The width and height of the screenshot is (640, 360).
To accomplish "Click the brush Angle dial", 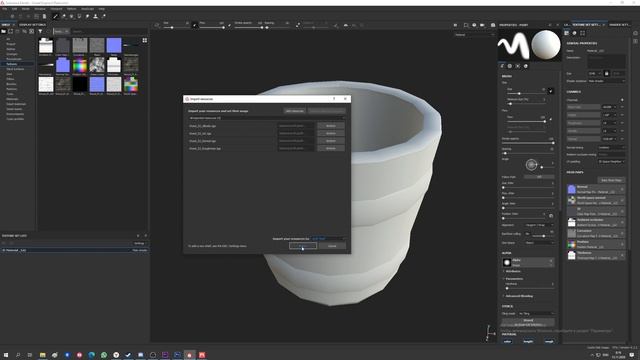I will point(531,164).
